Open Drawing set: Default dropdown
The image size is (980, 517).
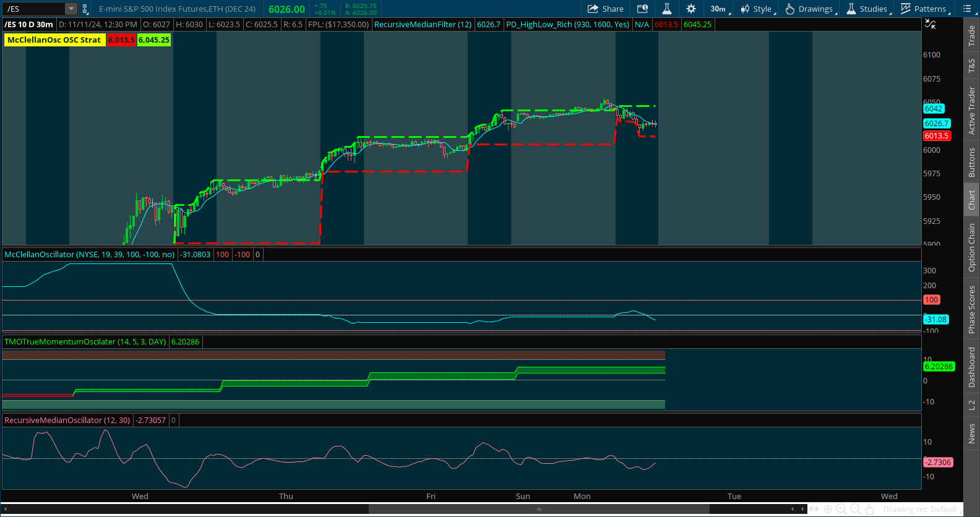(922, 509)
